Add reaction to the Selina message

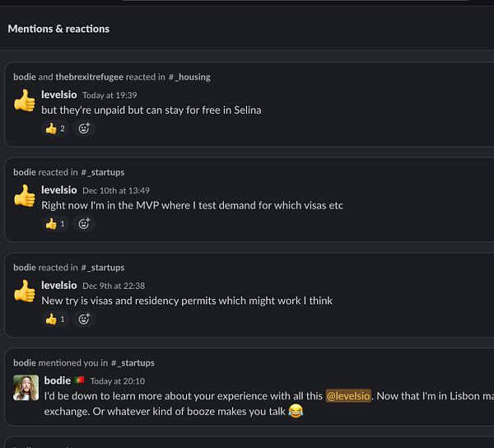click(x=84, y=128)
